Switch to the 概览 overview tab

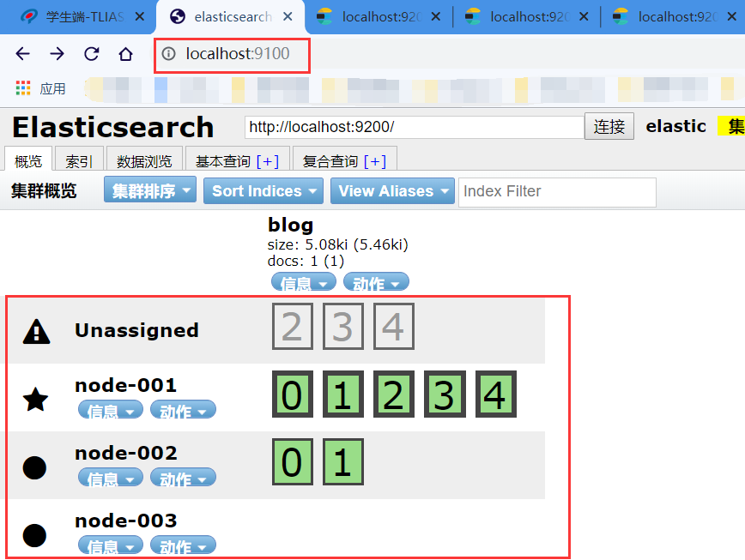pos(28,161)
